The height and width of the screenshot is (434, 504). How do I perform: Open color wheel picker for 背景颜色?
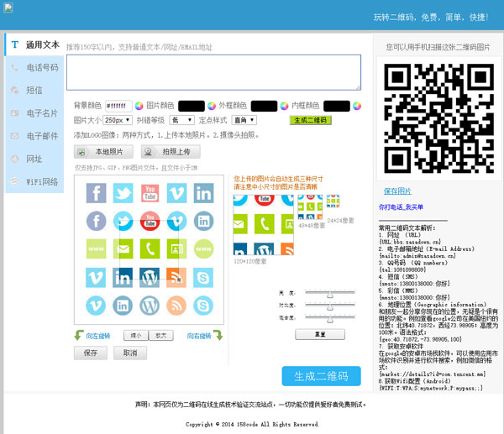[139, 106]
